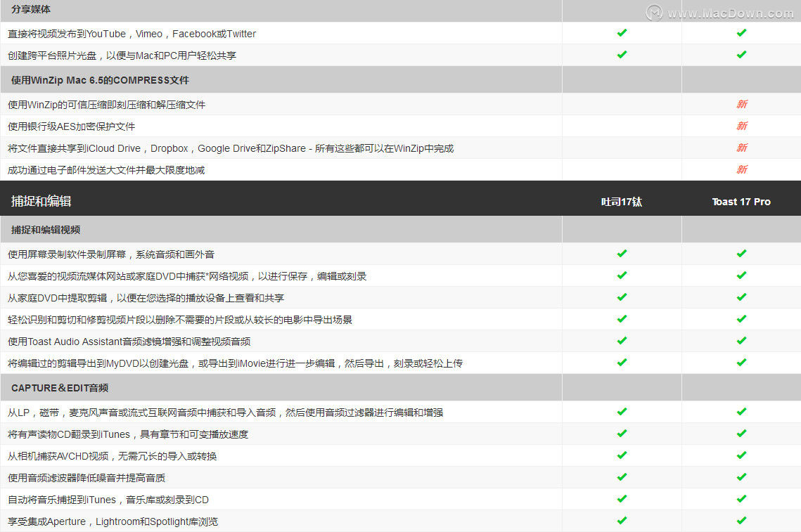The height and width of the screenshot is (532, 801).
Task: Click the 新 label for WinZip可信压缩 row
Action: (x=742, y=104)
